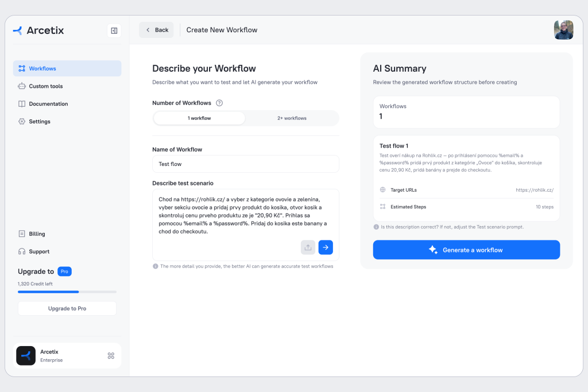Collapse the sidebar panel icon
This screenshot has height=392, width=588.
tap(114, 30)
